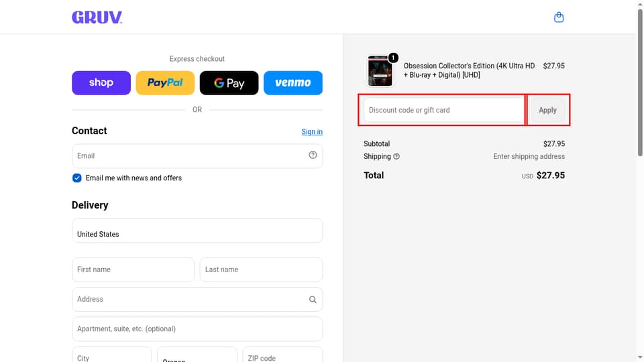The height and width of the screenshot is (362, 644).
Task: Open the Sign in link
Action: (x=312, y=132)
